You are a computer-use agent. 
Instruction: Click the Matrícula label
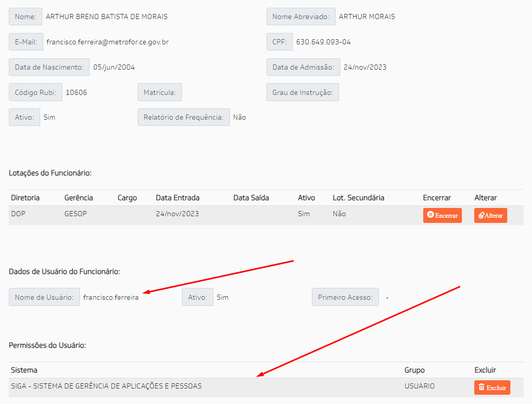(x=160, y=92)
